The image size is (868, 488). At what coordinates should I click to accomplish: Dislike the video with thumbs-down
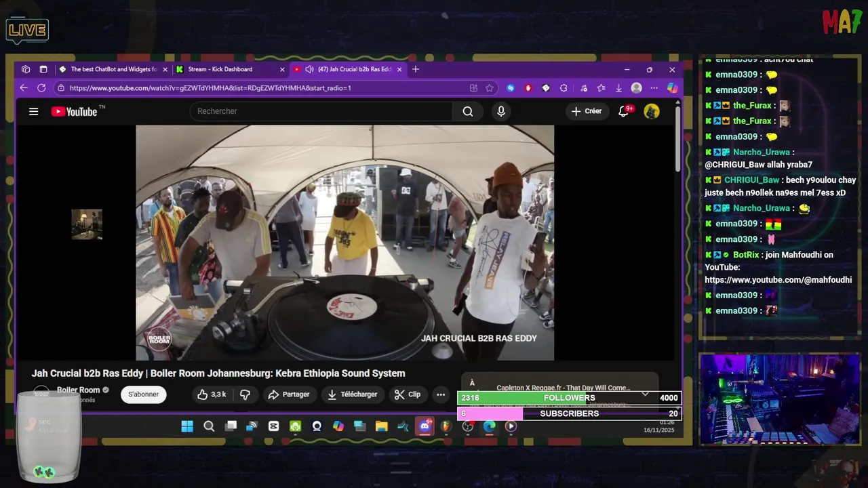[245, 394]
